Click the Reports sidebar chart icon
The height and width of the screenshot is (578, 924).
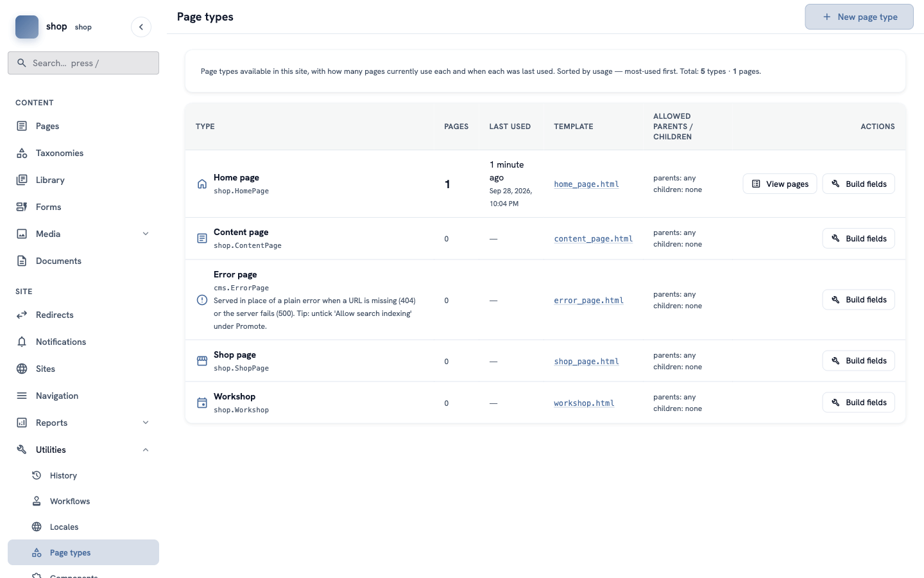tap(22, 423)
